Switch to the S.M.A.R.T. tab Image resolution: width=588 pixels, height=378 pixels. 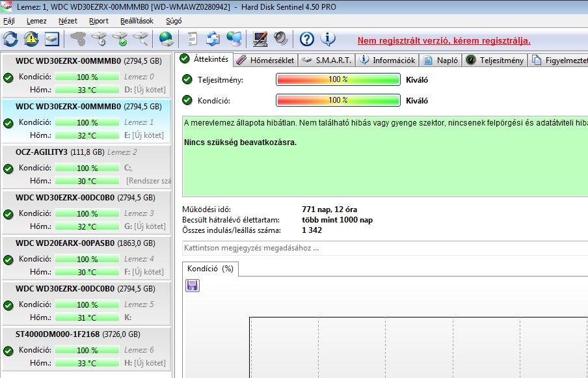(x=327, y=60)
